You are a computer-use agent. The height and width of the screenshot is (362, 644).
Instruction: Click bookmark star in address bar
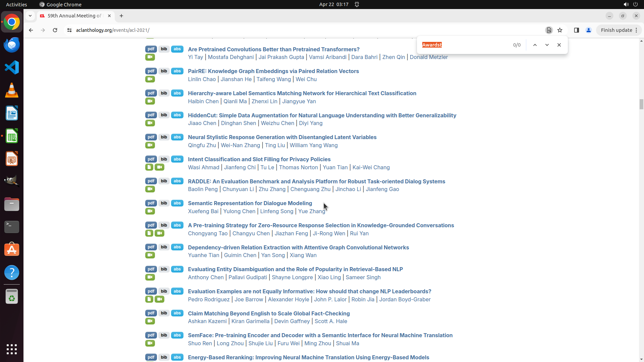560,30
